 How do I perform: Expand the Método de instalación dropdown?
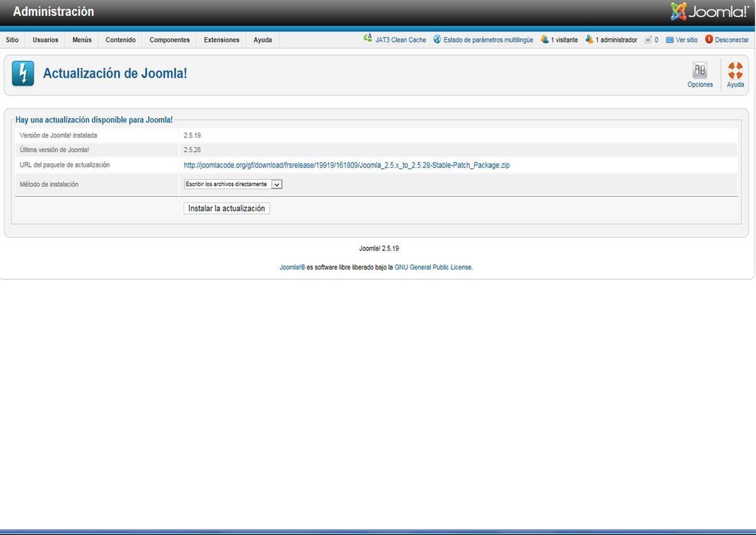233,184
